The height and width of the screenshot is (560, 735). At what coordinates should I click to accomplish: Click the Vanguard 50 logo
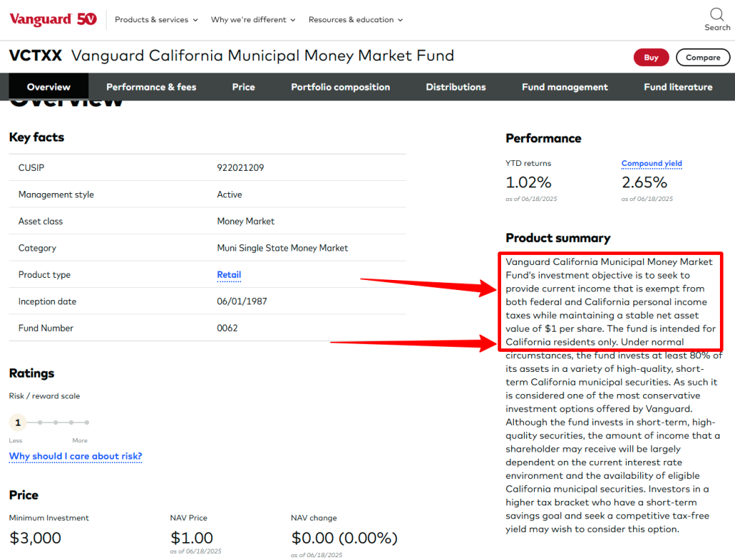coord(53,19)
